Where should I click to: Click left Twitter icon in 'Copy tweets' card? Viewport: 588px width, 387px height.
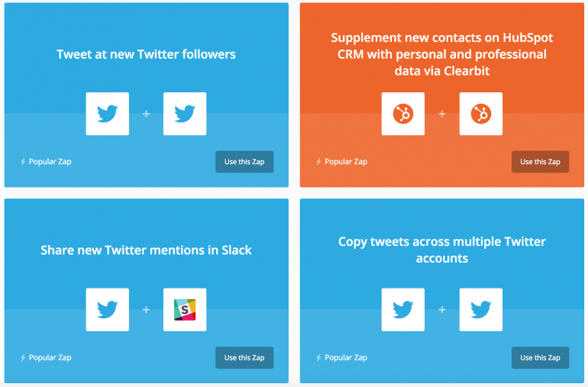[402, 309]
